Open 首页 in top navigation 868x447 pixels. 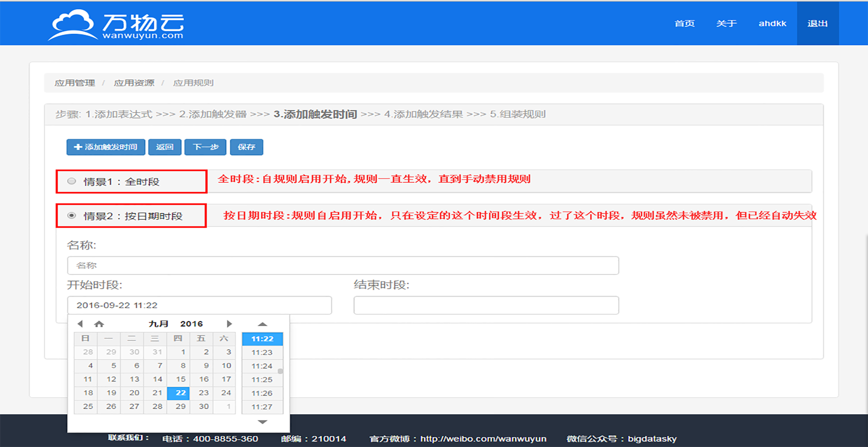coord(684,23)
